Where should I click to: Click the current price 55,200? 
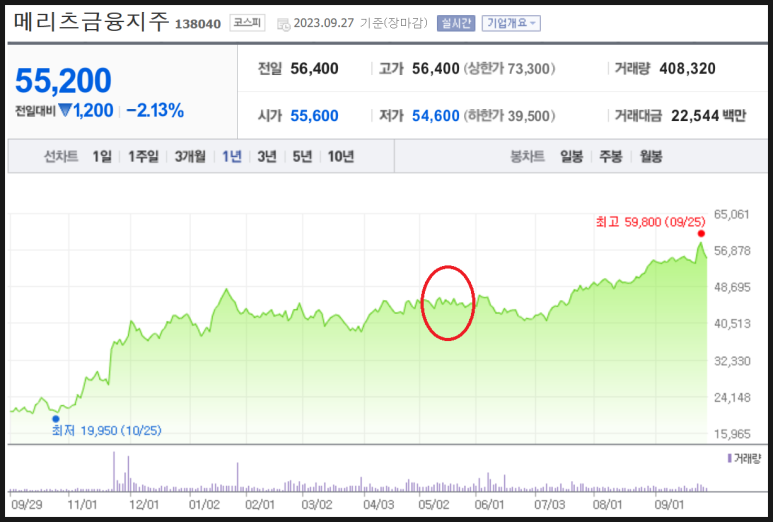[x=63, y=80]
